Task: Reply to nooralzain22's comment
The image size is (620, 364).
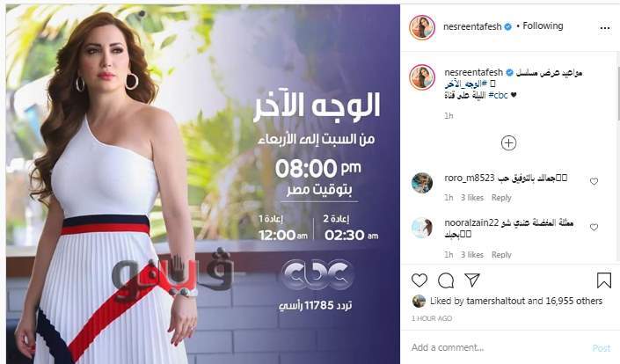Action: 501,254
